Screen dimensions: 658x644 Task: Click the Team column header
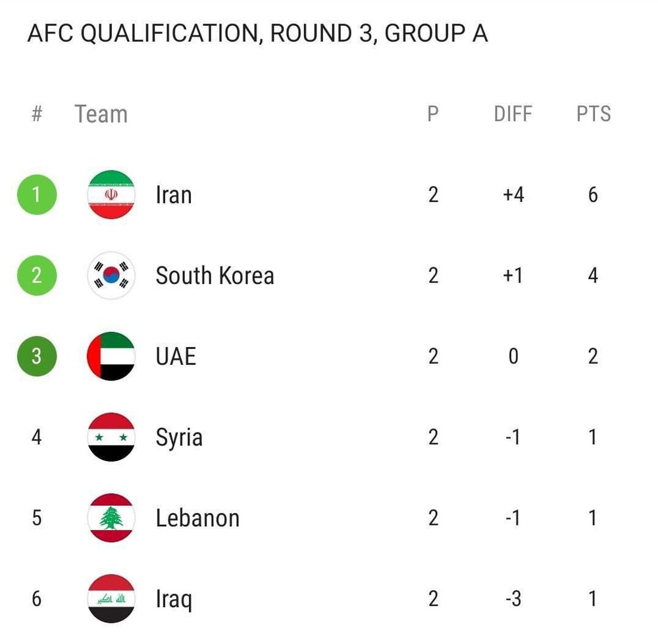click(101, 114)
